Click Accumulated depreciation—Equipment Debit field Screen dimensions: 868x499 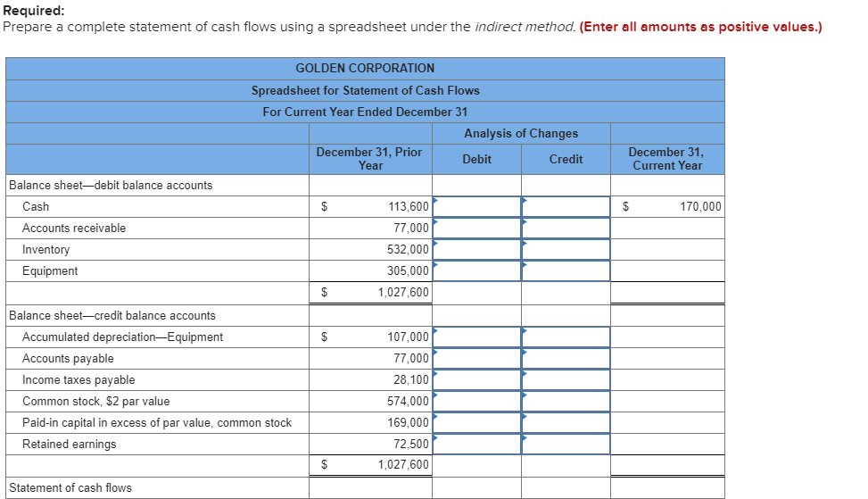(476, 337)
